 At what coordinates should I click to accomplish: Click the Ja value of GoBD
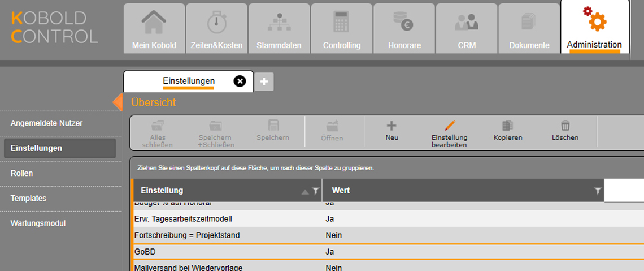point(329,252)
